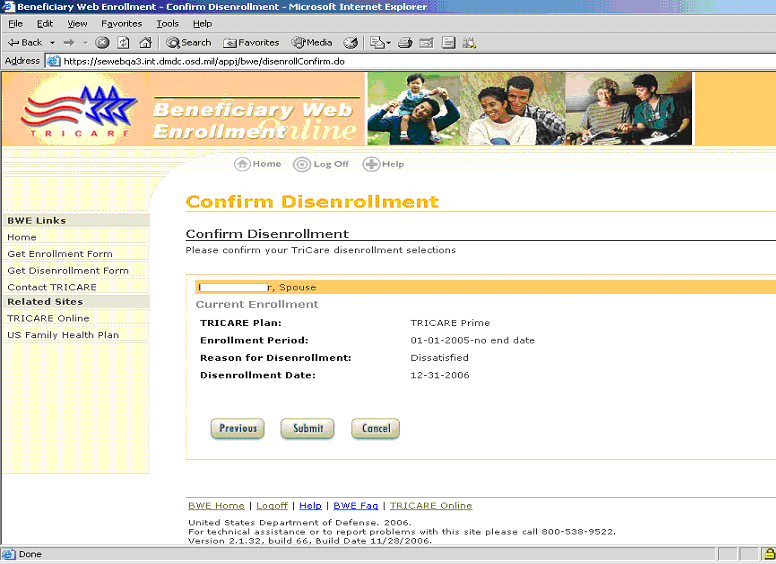Click the Submit button
This screenshot has width=776, height=564.
point(307,428)
